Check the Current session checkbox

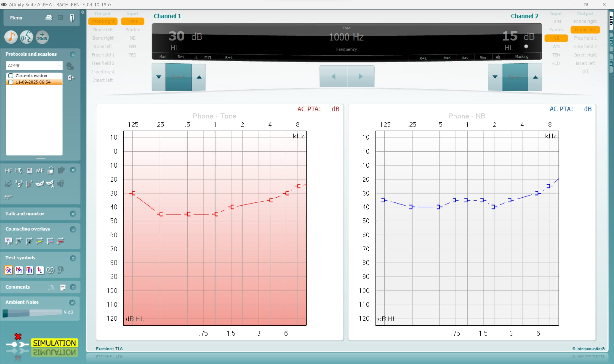point(11,76)
